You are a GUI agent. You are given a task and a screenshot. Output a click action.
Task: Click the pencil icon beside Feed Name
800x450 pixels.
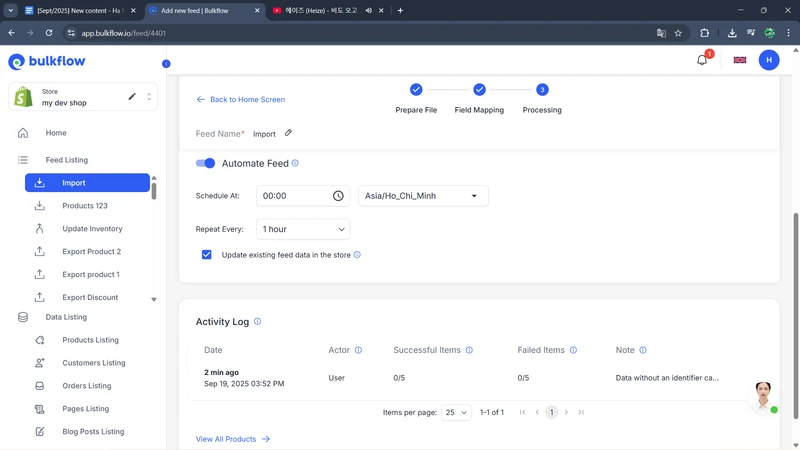289,133
